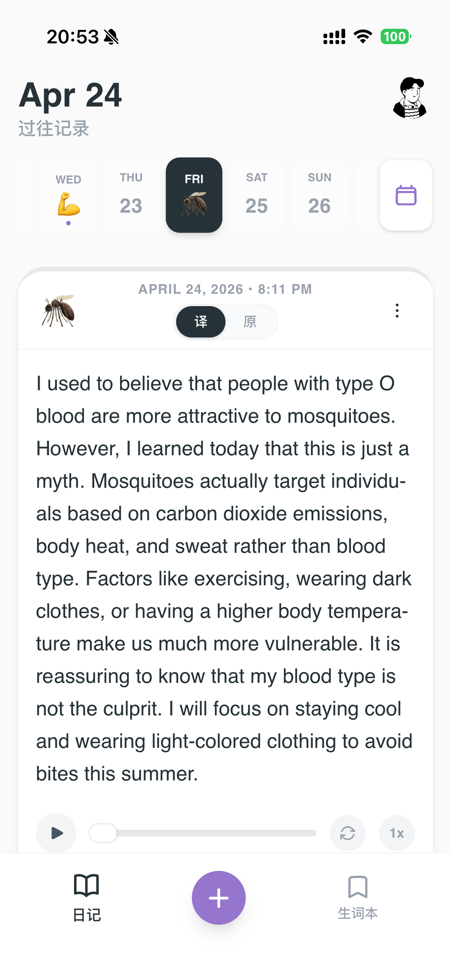
Task: Play the diary audio
Action: click(56, 833)
